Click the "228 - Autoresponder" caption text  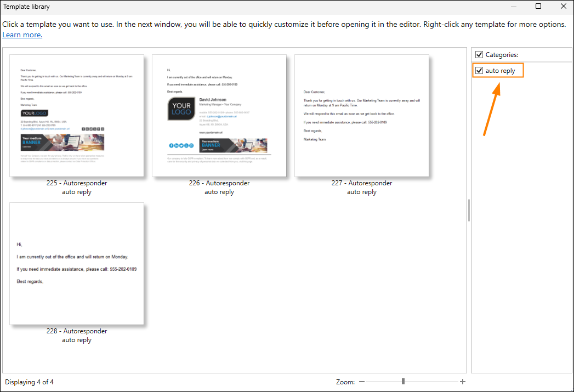click(77, 331)
